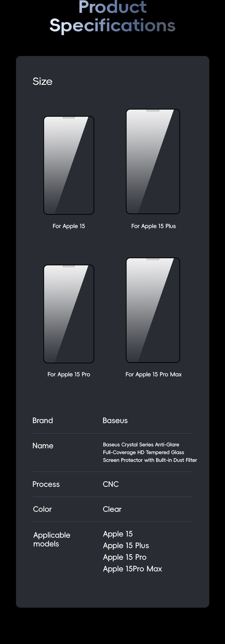Click the Clear color value
Viewport: 225px width, 644px height.
[112, 509]
